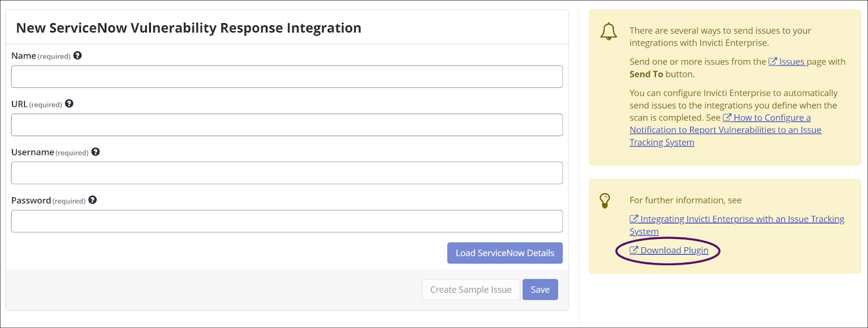Click the notification bell icon
868x328 pixels.
pyautogui.click(x=609, y=31)
